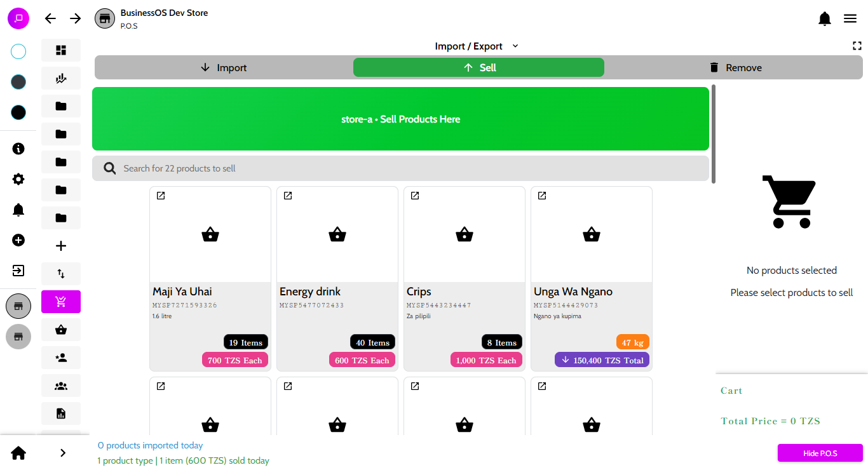The width and height of the screenshot is (868, 470).
Task: Click the notification bell in top bar
Action: click(824, 19)
